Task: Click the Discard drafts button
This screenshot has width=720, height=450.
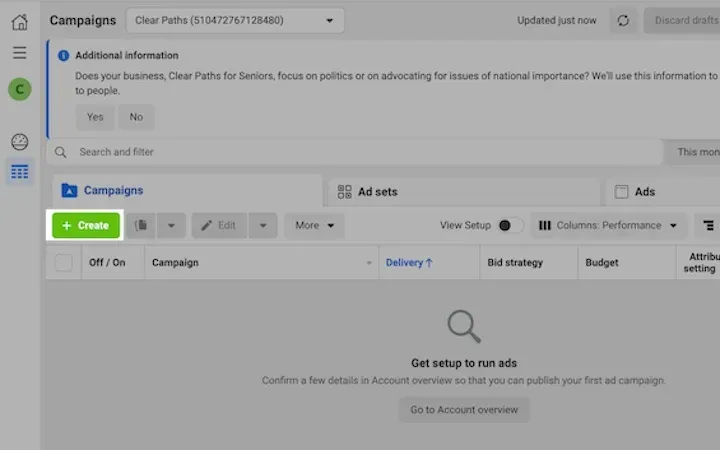Action: (x=682, y=20)
